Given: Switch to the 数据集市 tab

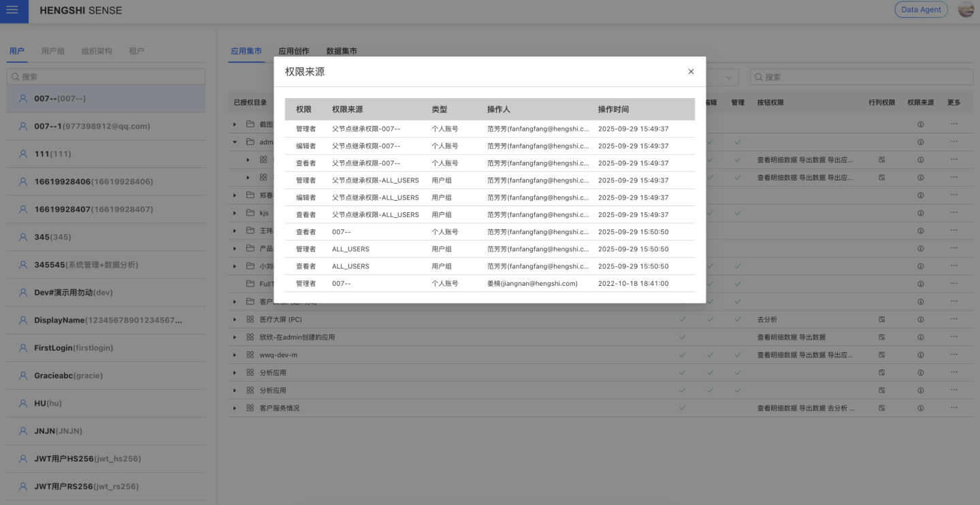Looking at the screenshot, I should (342, 51).
